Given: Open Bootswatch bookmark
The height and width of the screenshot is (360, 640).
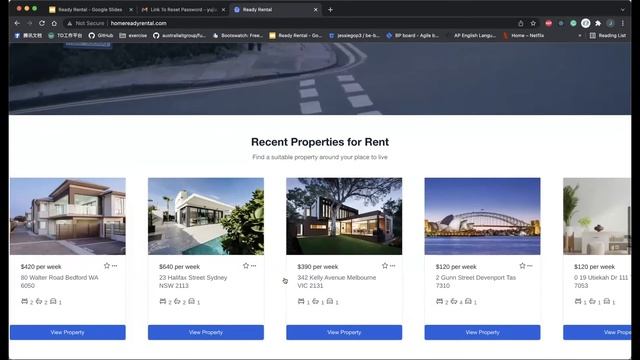Looking at the screenshot, I should point(238,36).
